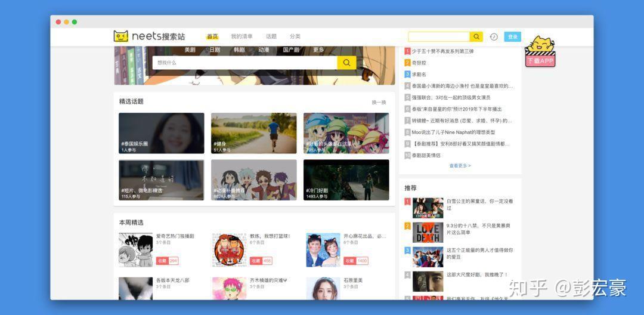Open recommendation 这部大尺度好剧,我推晚了

pos(477,274)
